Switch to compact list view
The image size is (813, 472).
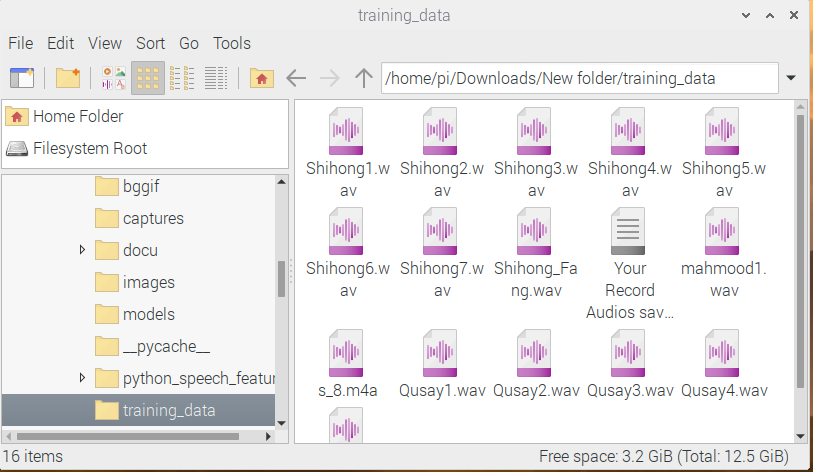coord(182,77)
